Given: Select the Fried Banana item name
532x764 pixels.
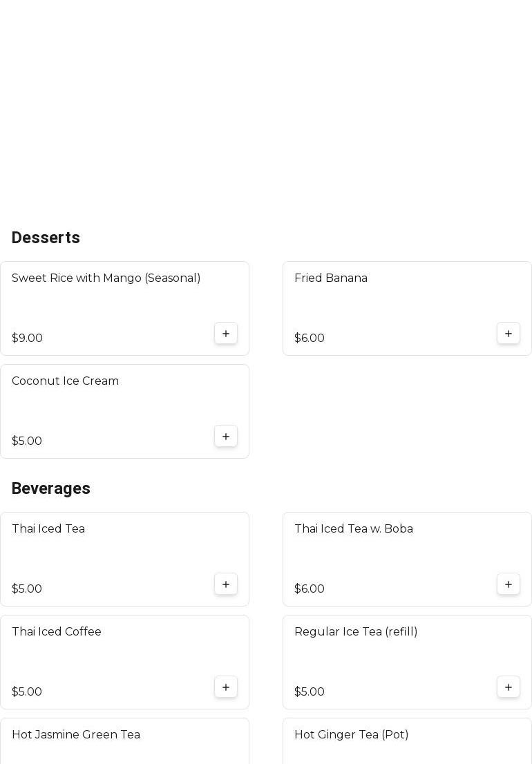Looking at the screenshot, I should click(331, 278).
